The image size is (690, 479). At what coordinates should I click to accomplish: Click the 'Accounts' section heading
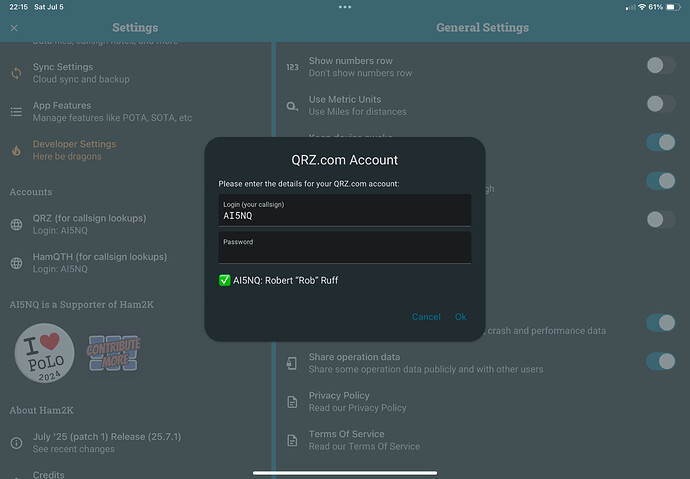pyautogui.click(x=31, y=192)
